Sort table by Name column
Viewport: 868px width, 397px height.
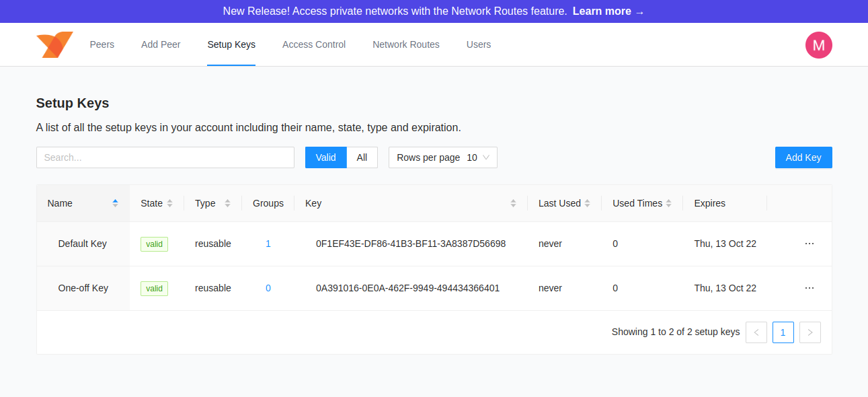(115, 203)
